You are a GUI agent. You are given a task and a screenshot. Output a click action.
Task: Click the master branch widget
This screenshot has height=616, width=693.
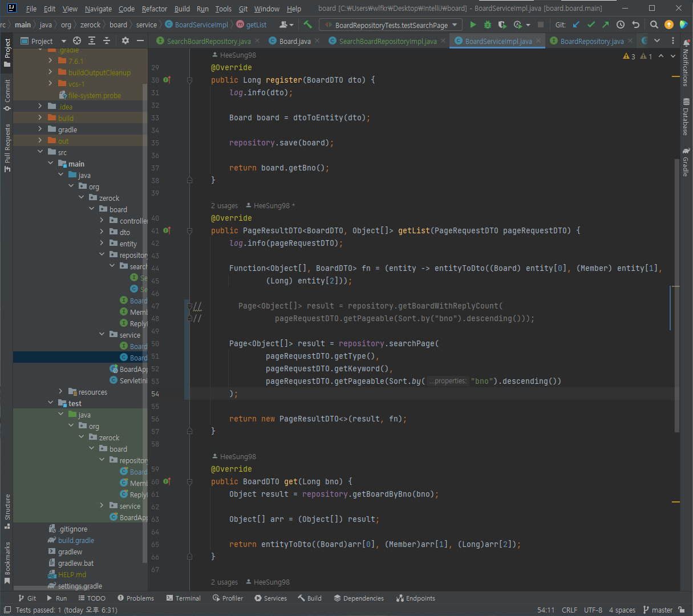point(658,610)
